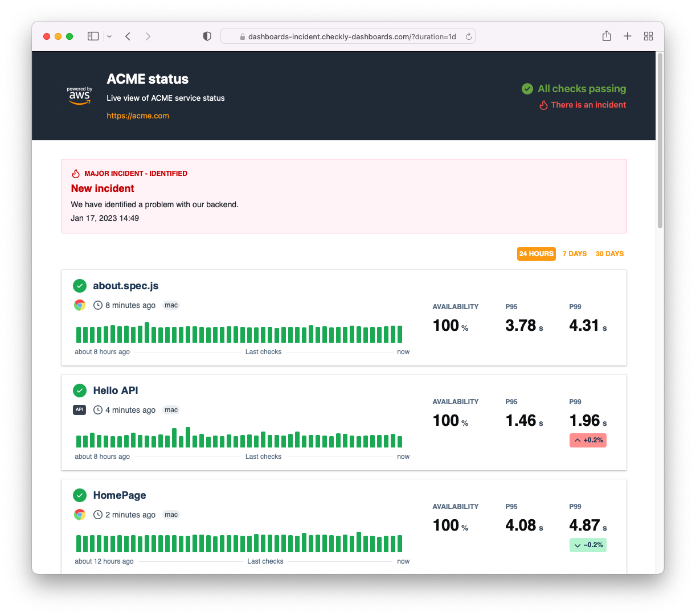Click the "All checks passing" green check icon

527,89
